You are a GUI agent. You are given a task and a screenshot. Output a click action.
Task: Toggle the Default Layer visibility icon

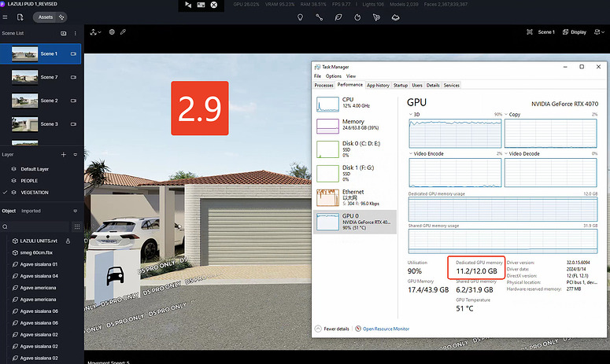13,169
